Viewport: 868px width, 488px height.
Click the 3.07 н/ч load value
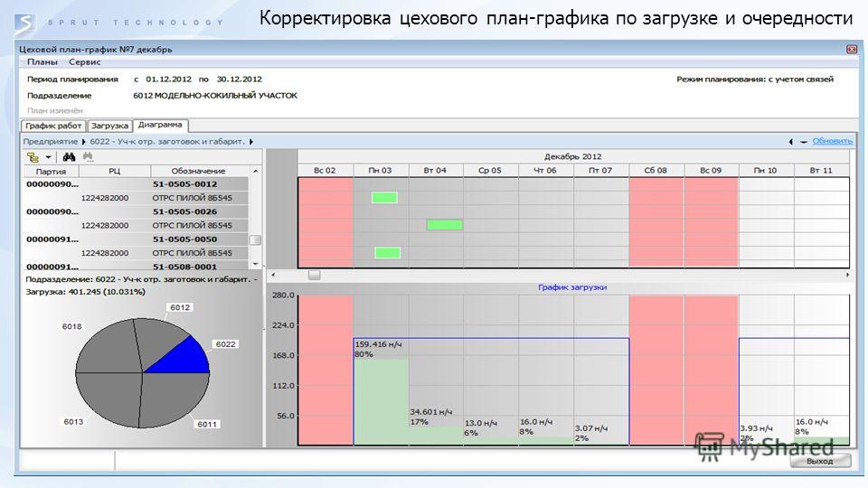(x=591, y=428)
